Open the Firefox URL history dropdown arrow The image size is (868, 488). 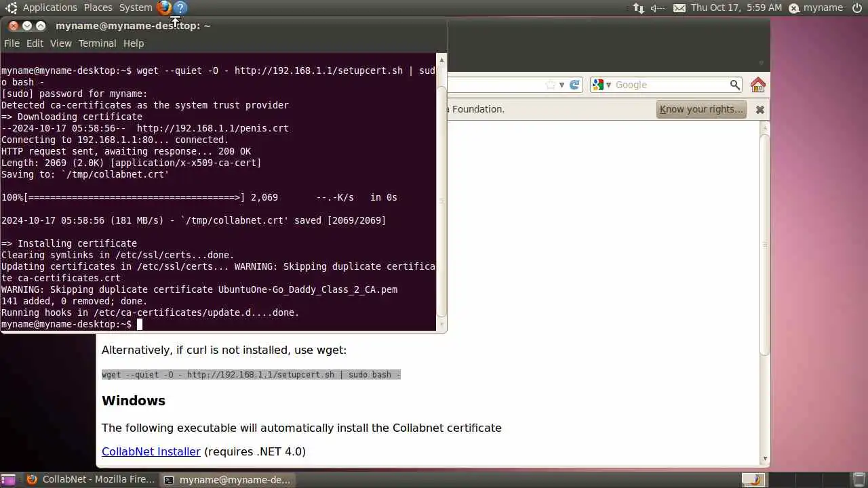561,85
